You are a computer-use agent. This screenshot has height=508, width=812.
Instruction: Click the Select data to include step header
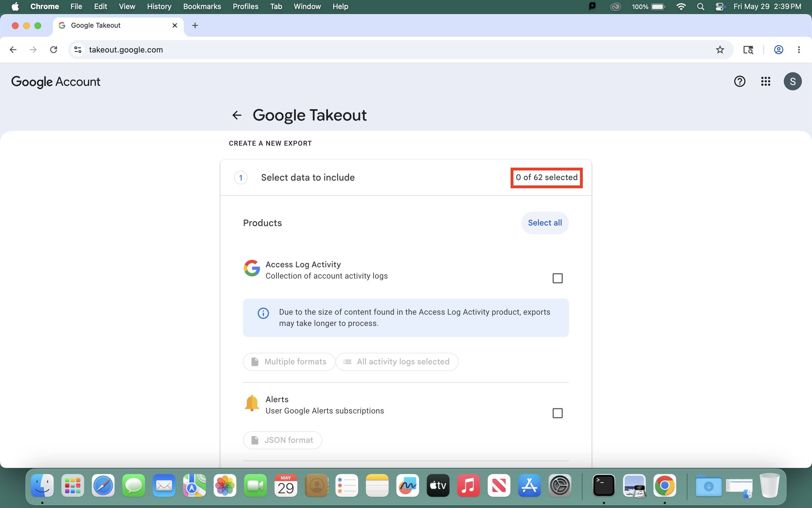pyautogui.click(x=406, y=178)
